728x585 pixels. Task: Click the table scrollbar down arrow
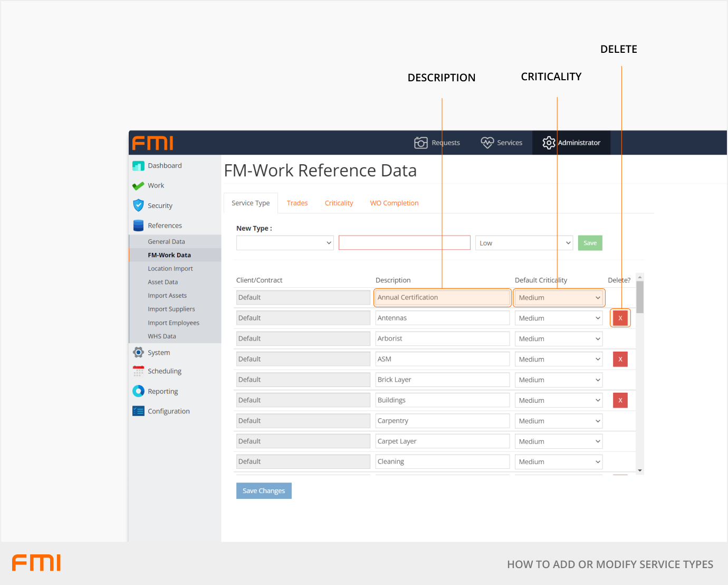[640, 470]
